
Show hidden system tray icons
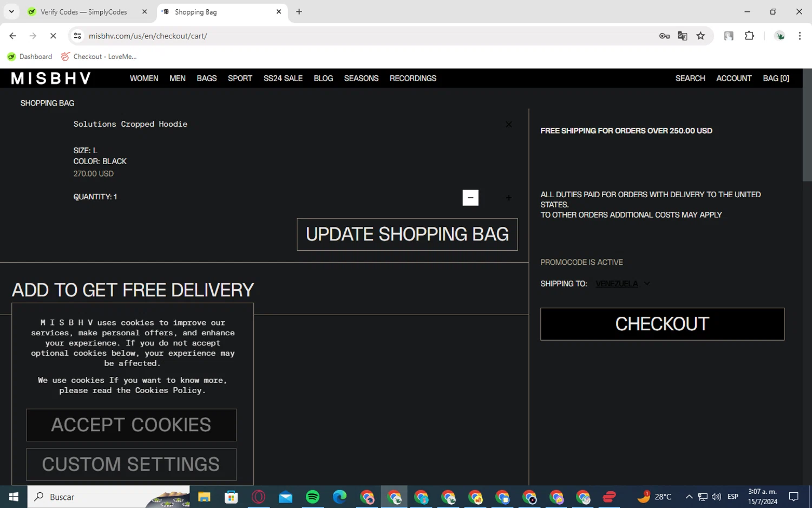pyautogui.click(x=689, y=497)
